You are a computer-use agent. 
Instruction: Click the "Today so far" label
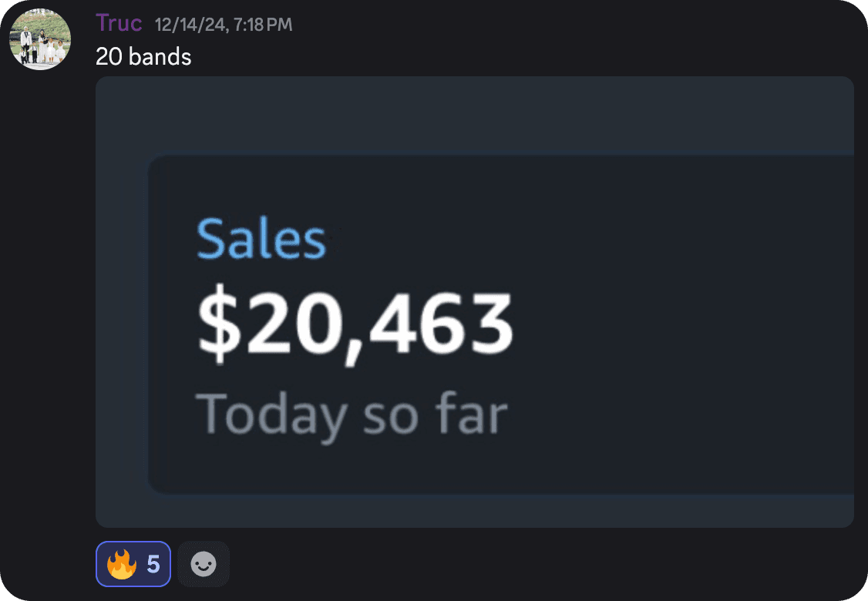coord(352,415)
